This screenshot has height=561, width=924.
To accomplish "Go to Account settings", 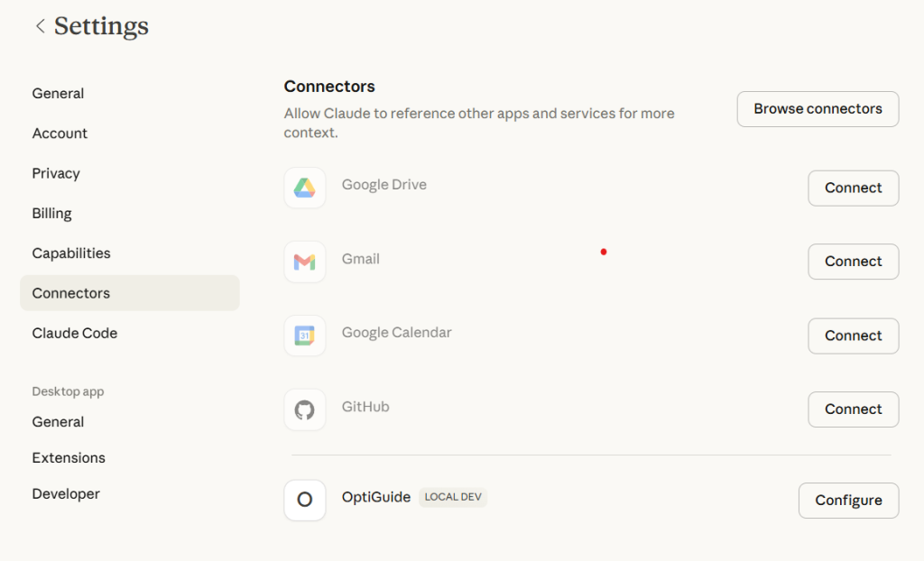I will tap(60, 133).
